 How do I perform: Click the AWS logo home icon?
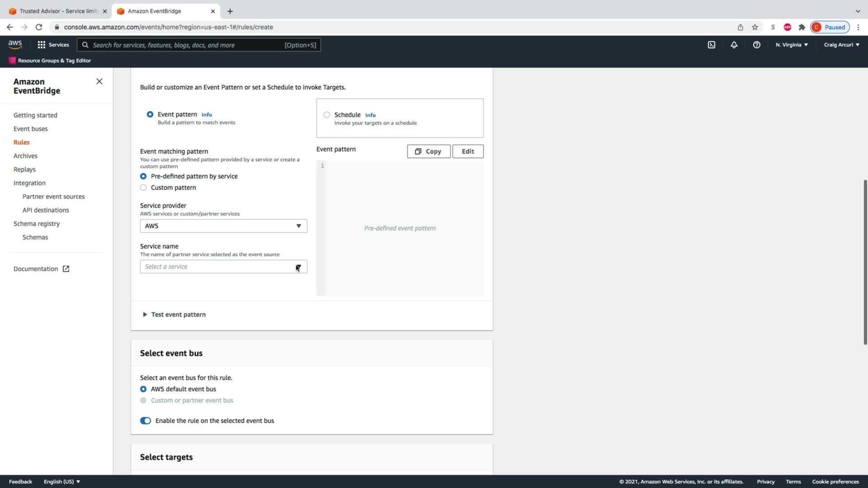15,44
